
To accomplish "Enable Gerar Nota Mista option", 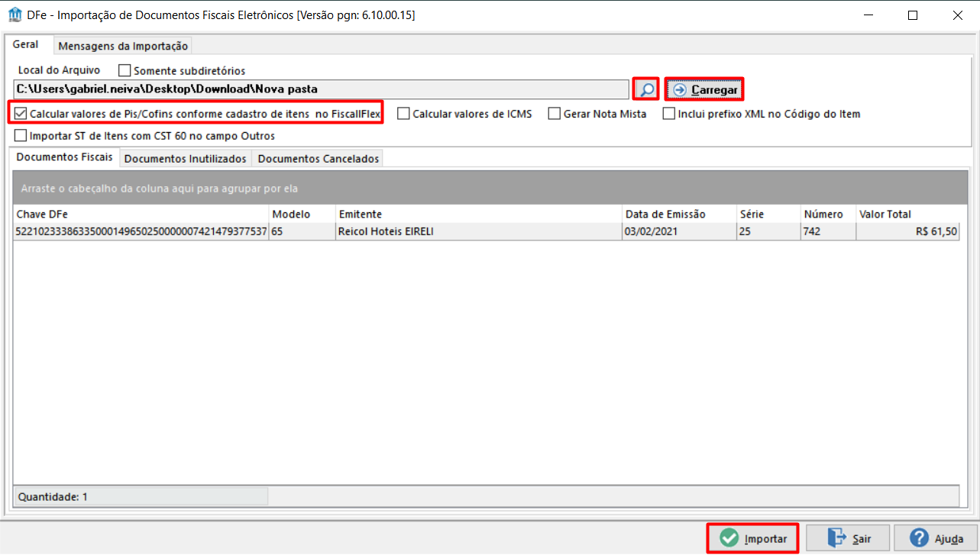I will coord(555,114).
